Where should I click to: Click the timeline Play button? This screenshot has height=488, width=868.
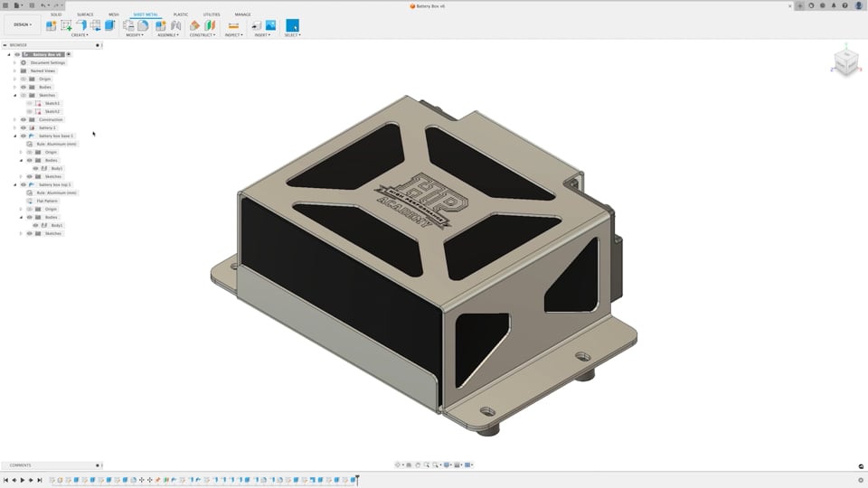tap(22, 480)
